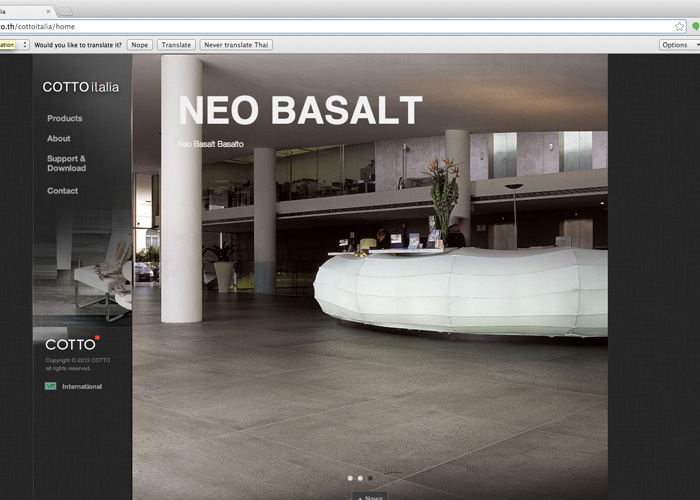The width and height of the screenshot is (700, 500).
Task: Click the International flag icon
Action: tap(50, 386)
